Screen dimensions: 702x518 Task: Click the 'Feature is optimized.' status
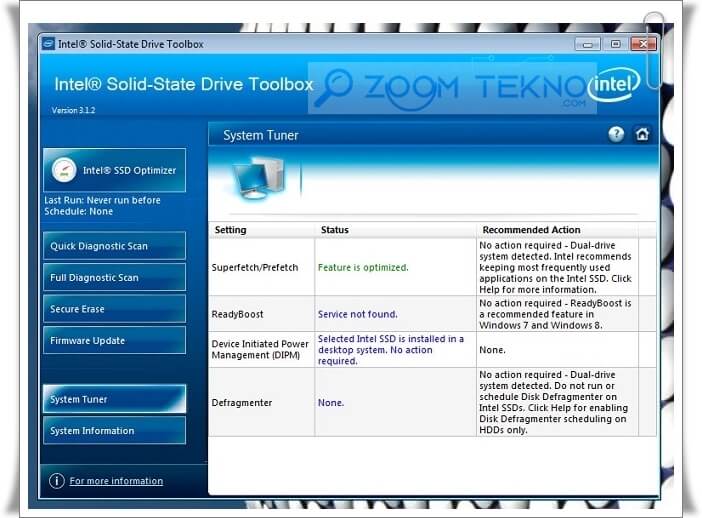(x=363, y=267)
